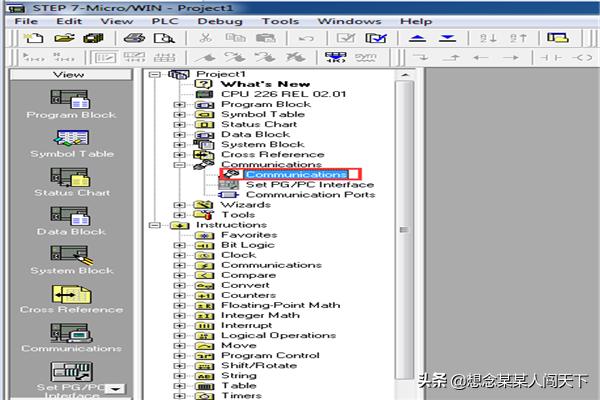Screen dimensions: 600x400
Task: Click the sort ascending toolbar icon
Action: click(x=488, y=38)
